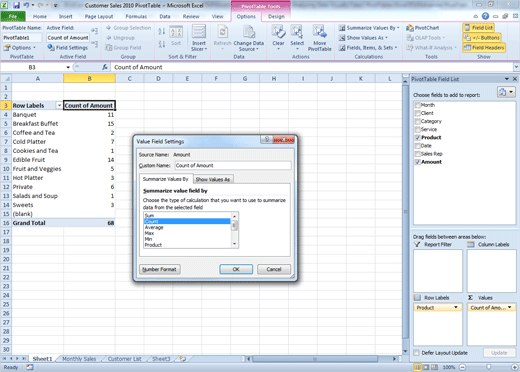Toggle Field Headers display
The image size is (520, 372).
pos(484,48)
